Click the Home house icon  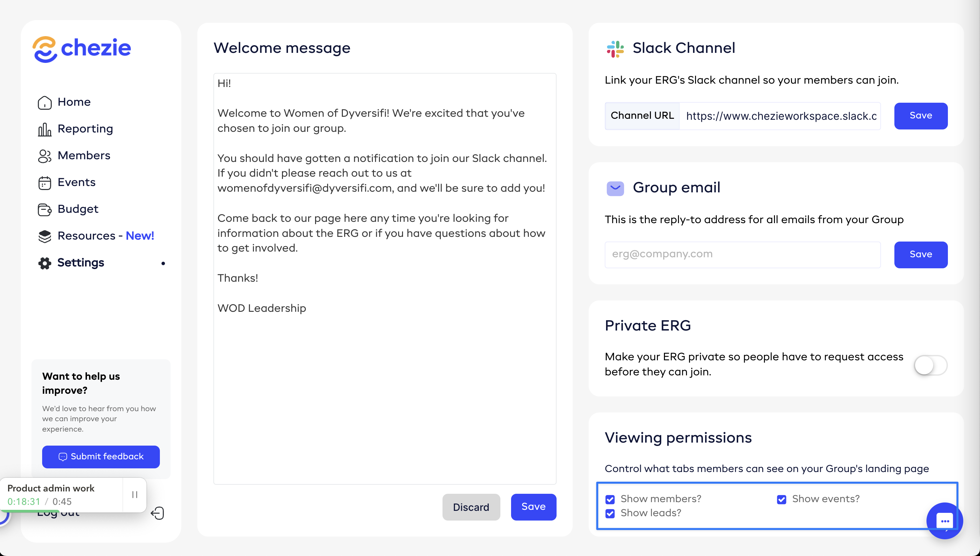[44, 102]
